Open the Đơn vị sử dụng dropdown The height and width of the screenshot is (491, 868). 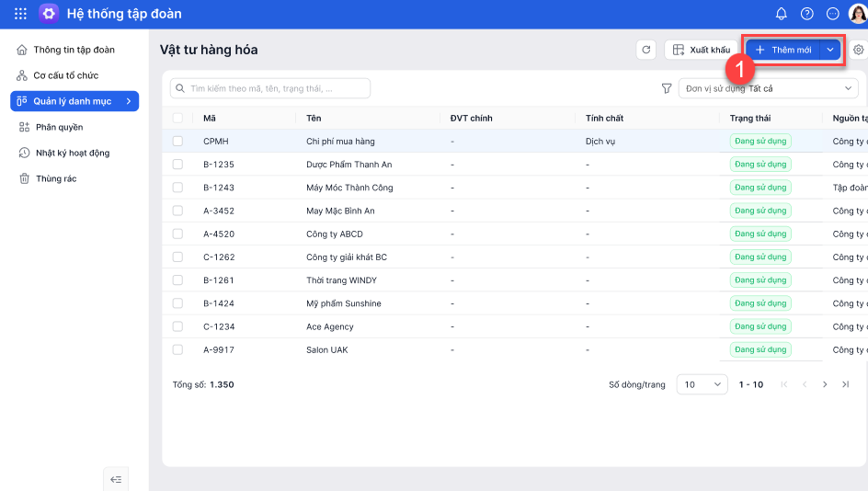click(x=768, y=88)
